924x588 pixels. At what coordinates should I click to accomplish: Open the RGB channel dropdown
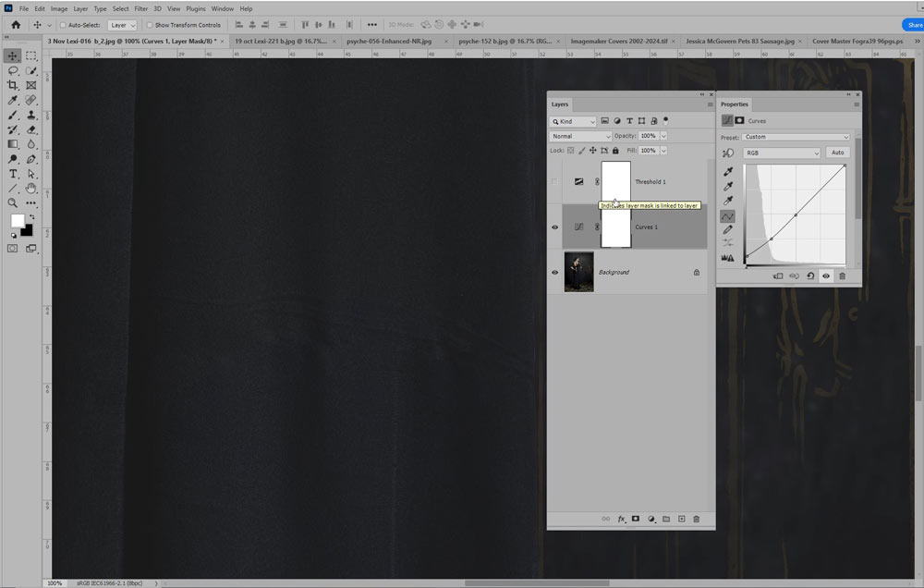tap(782, 153)
